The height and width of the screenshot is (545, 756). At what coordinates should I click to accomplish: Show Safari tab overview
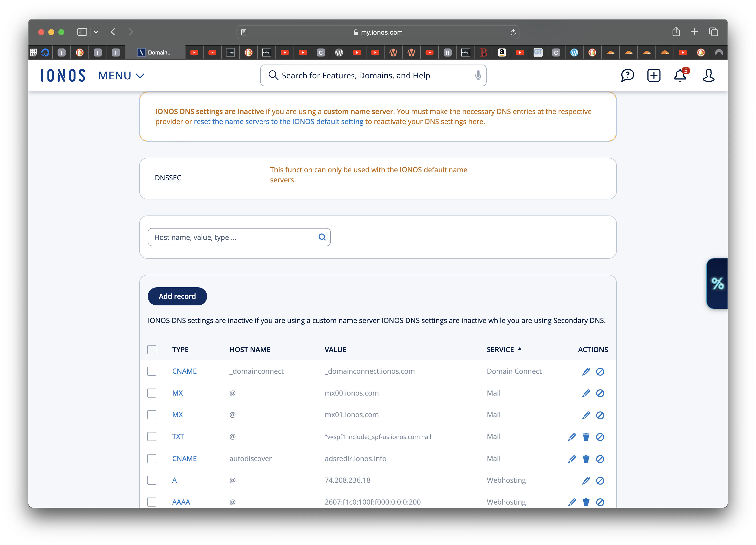[713, 32]
